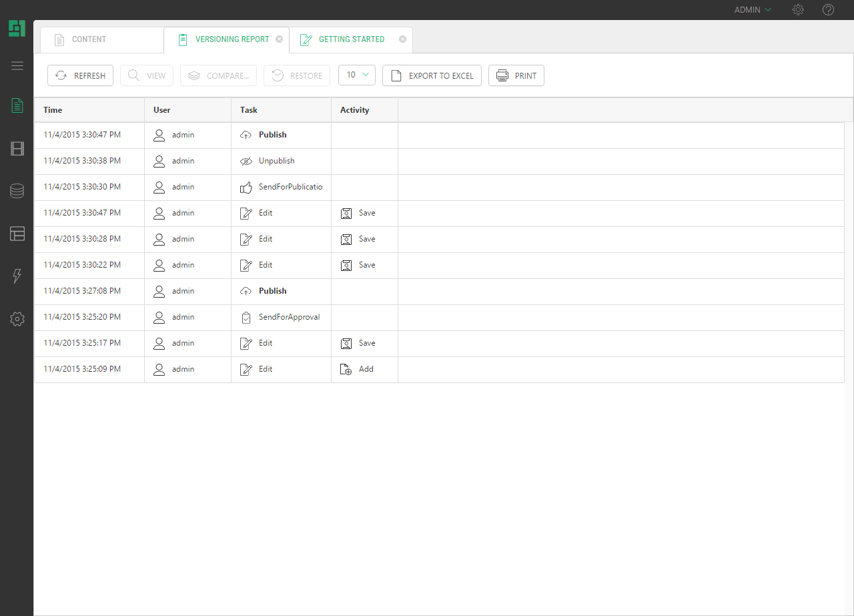The image size is (854, 616).
Task: Click the help question mark icon
Action: pyautogui.click(x=828, y=10)
